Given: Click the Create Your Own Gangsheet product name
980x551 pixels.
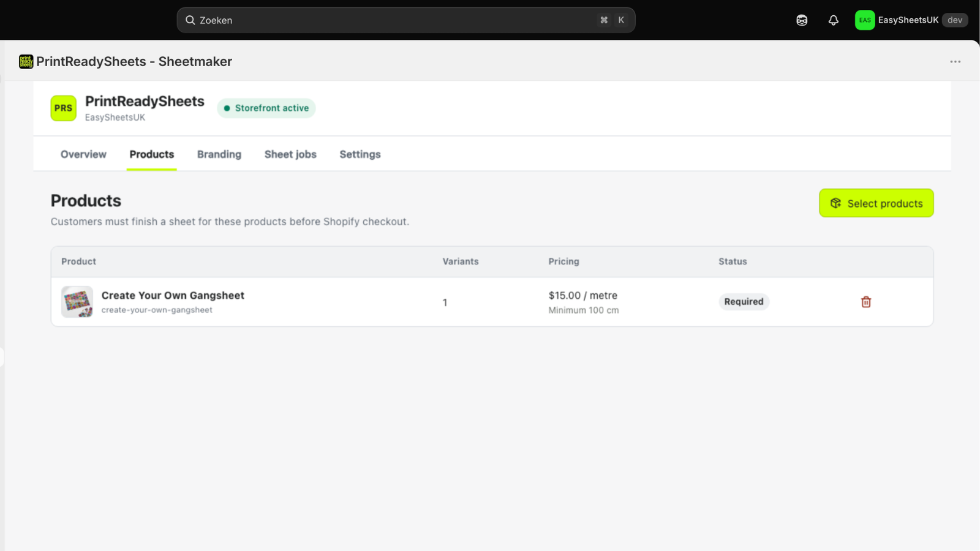Looking at the screenshot, I should [x=173, y=295].
